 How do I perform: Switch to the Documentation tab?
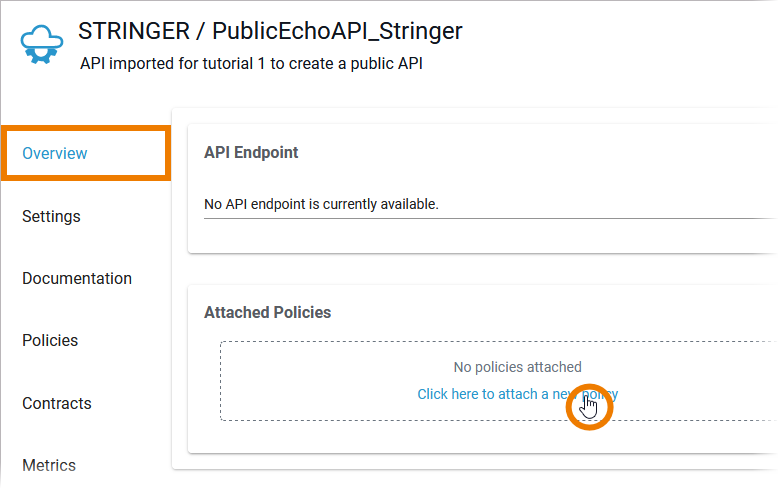tap(77, 278)
